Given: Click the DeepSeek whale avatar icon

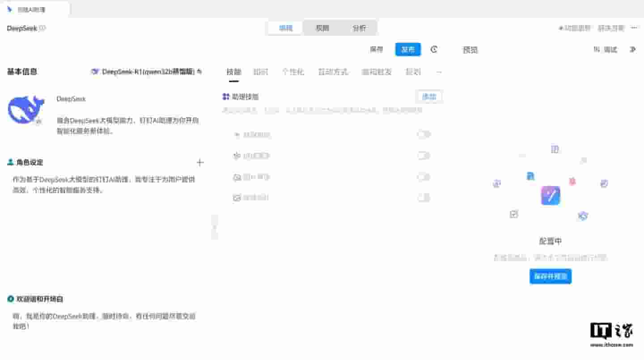Looking at the screenshot, I should (25, 110).
